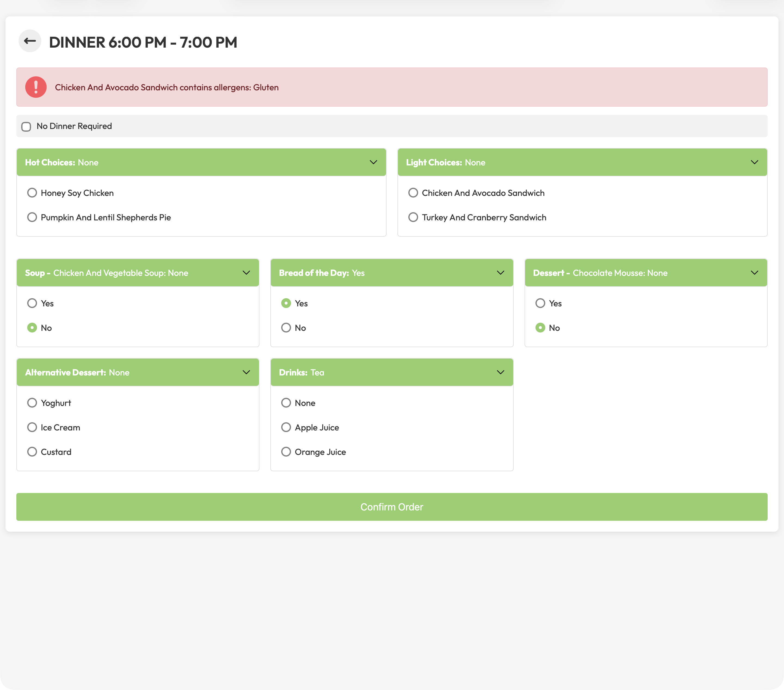Click the Alternative Dessert header label
This screenshot has height=690, width=784.
point(77,372)
